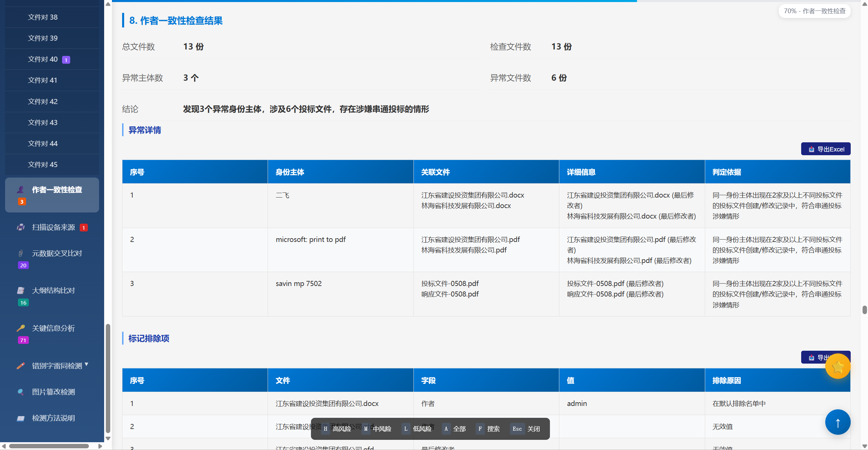This screenshot has height=450, width=868.
Task: Click the 8. 作者一致性检查结果 heading
Action: coord(176,21)
